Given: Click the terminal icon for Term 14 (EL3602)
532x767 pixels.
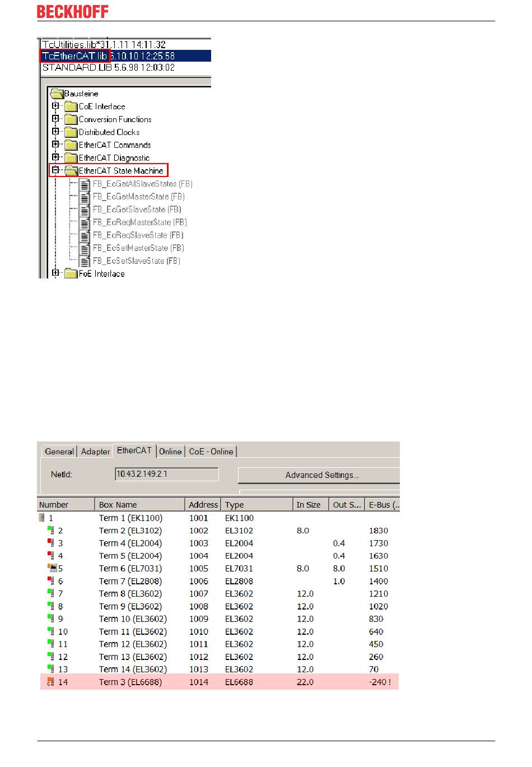Looking at the screenshot, I should 51,669.
